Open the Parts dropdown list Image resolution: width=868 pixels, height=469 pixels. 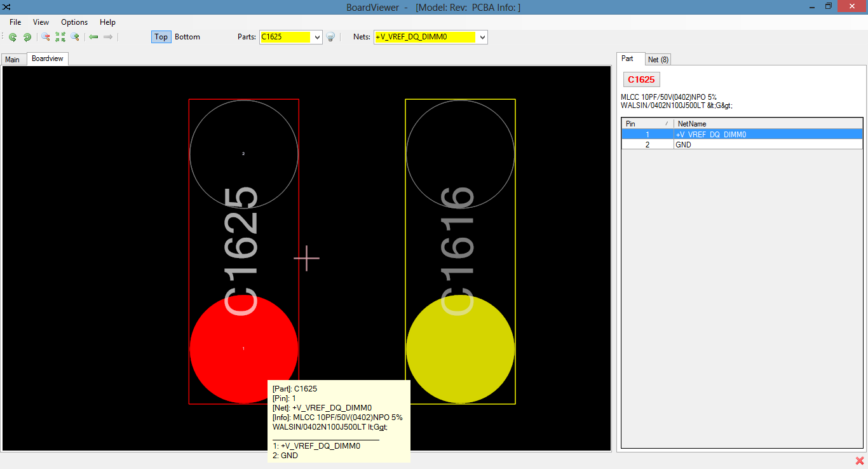[317, 37]
